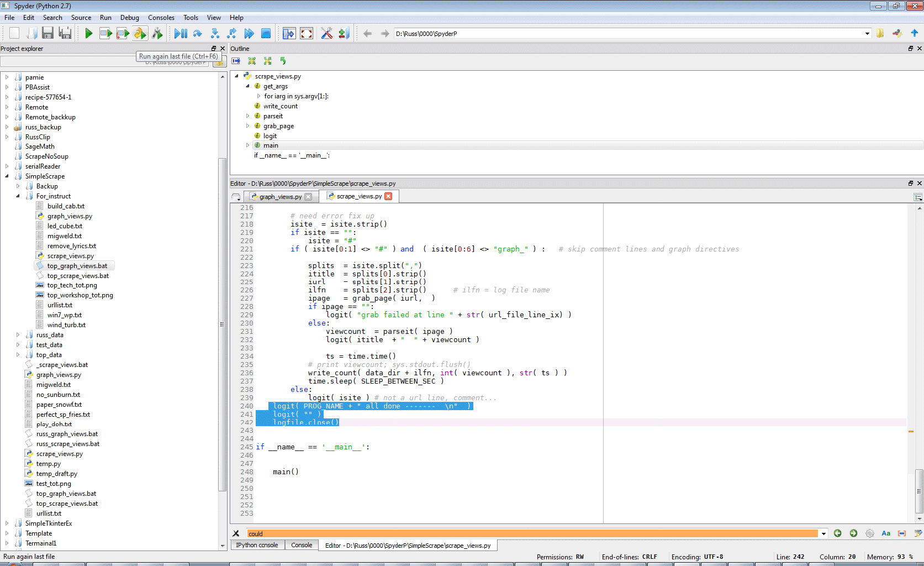The height and width of the screenshot is (566, 924).
Task: Collapse all items in the Outline panel
Action: pyautogui.click(x=252, y=61)
